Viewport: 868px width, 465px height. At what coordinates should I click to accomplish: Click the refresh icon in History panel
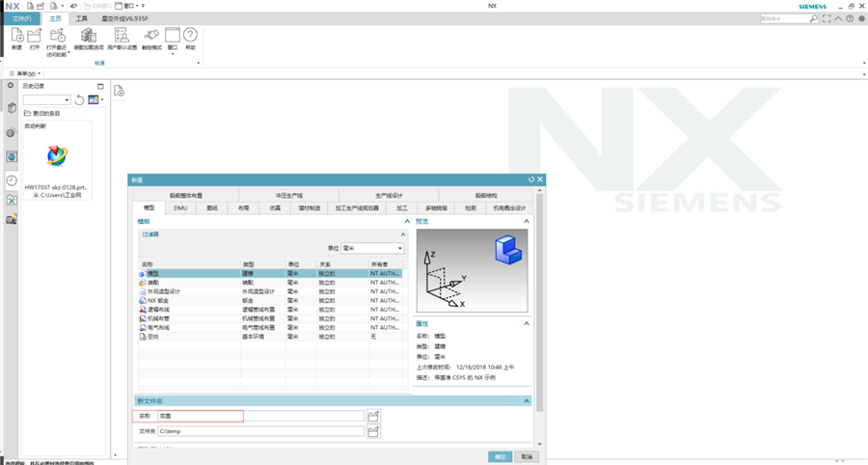(x=79, y=99)
